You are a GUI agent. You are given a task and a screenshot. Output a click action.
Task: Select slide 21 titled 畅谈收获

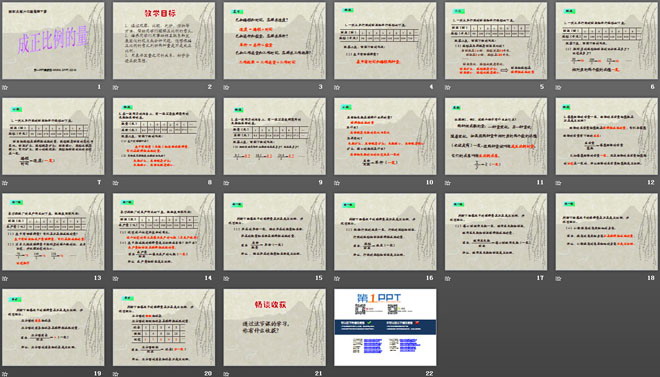274,327
